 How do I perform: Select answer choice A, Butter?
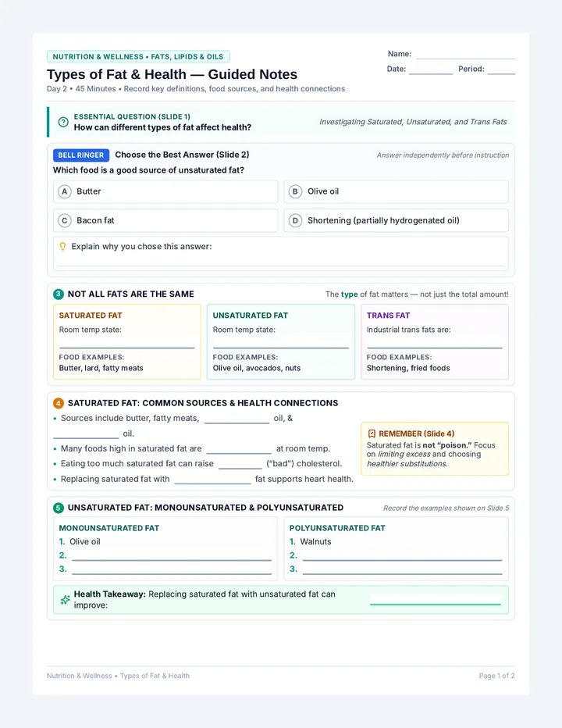[x=165, y=191]
